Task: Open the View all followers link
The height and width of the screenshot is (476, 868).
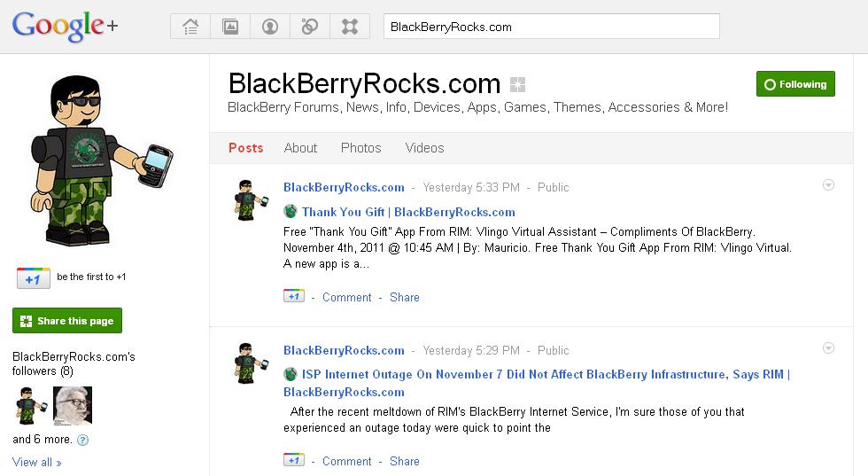Action: click(36, 462)
